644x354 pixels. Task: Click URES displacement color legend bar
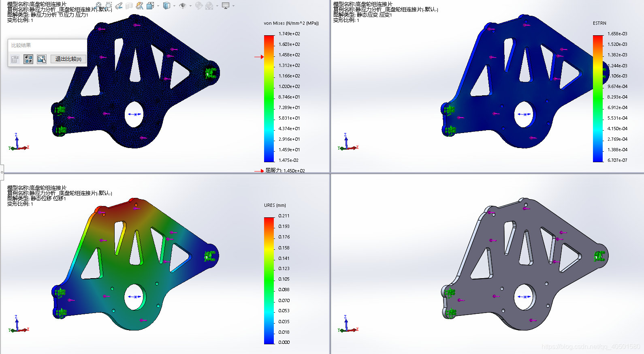269,281
